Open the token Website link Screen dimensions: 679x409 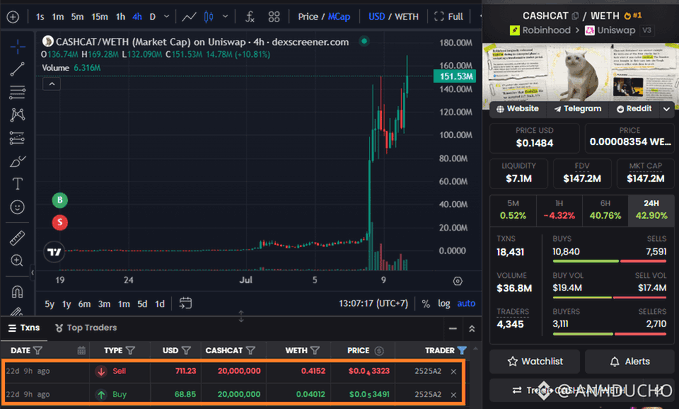coord(517,109)
